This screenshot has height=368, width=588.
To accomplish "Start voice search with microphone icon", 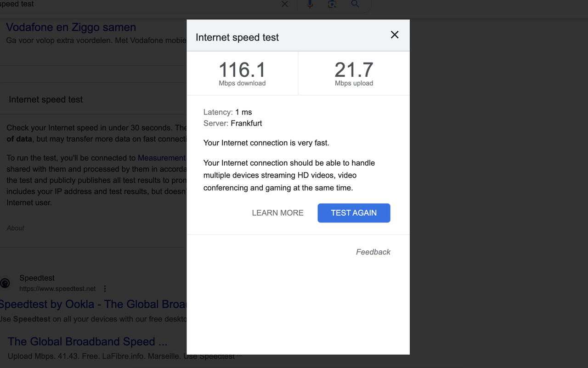I will pos(310,4).
